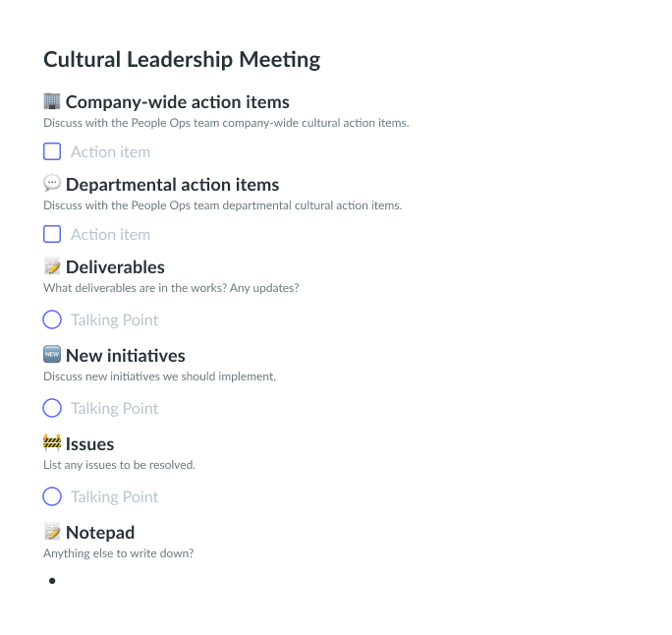
Task: Mark the Issues talking point circle
Action: [x=52, y=496]
